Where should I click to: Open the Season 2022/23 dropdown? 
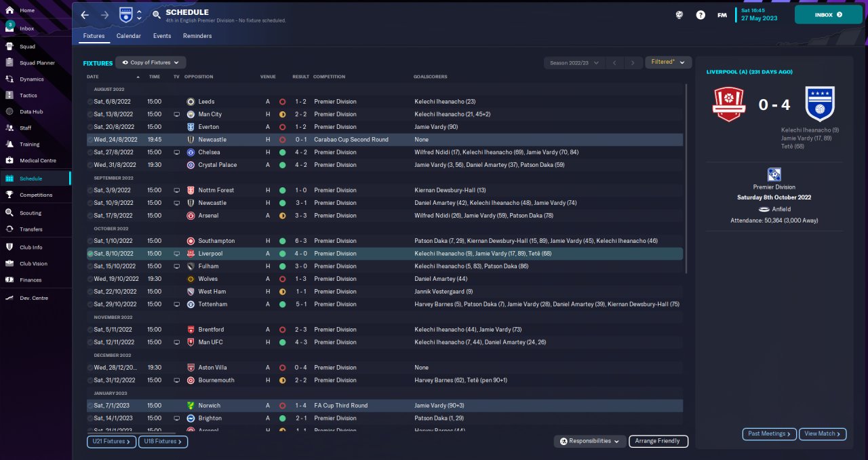tap(574, 62)
